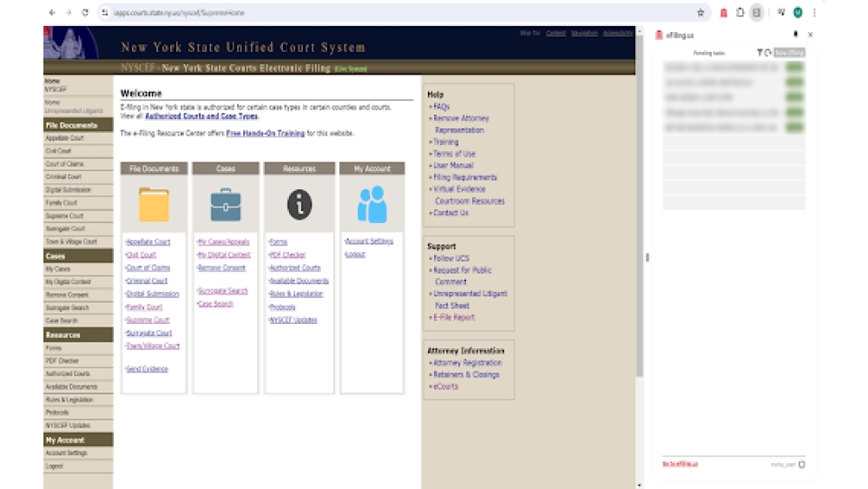This screenshot has height=489, width=868.
Task: Open 'Go to efiling.us' link in side panel
Action: (x=680, y=464)
